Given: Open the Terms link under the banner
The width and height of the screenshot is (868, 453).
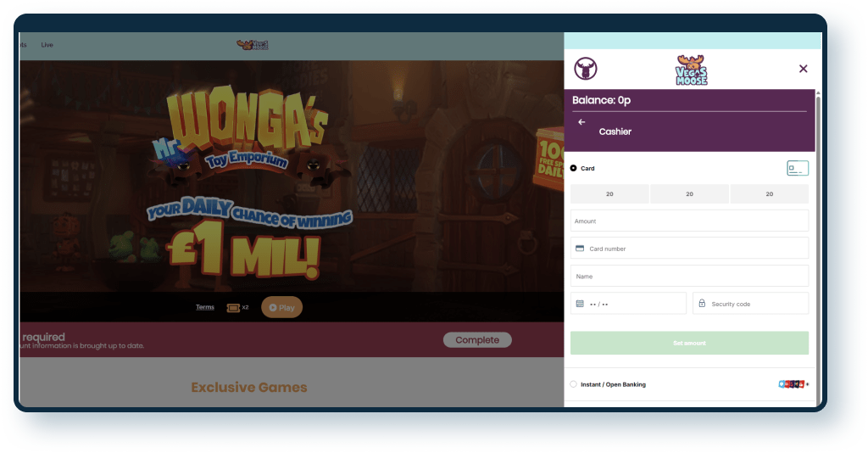Looking at the screenshot, I should [205, 307].
